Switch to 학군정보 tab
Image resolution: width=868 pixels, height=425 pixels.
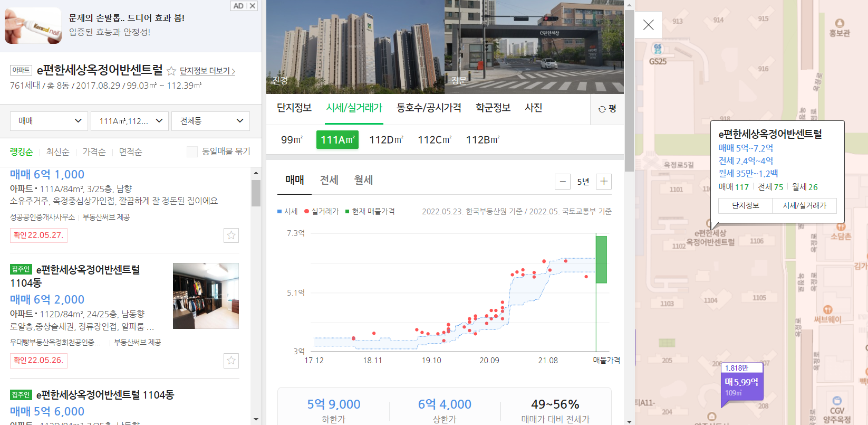coord(493,108)
